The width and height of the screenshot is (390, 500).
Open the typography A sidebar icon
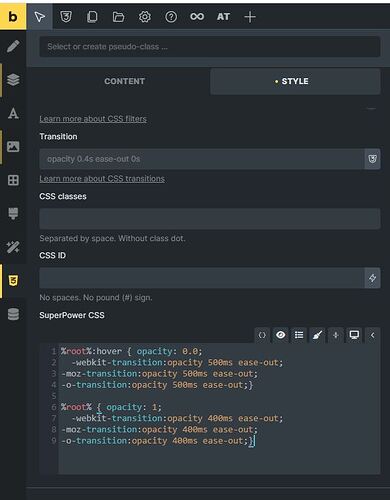tap(13, 113)
